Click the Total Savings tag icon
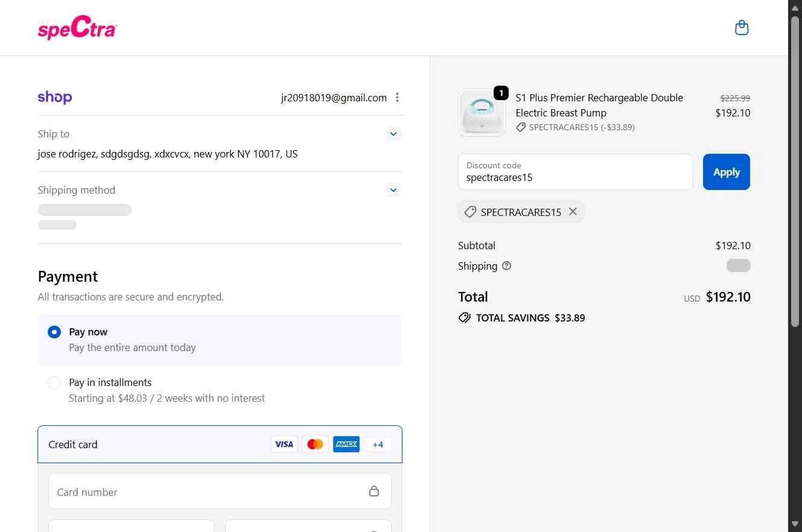Image resolution: width=802 pixels, height=532 pixels. [465, 318]
